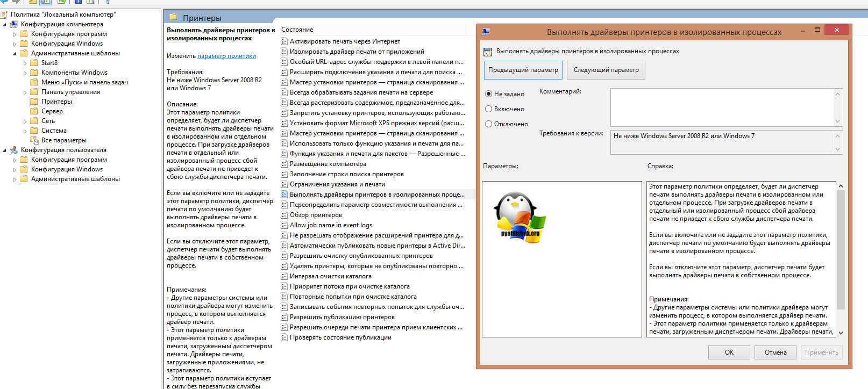Open the параметр политики link
The width and height of the screenshot is (868, 389).
(x=226, y=56)
